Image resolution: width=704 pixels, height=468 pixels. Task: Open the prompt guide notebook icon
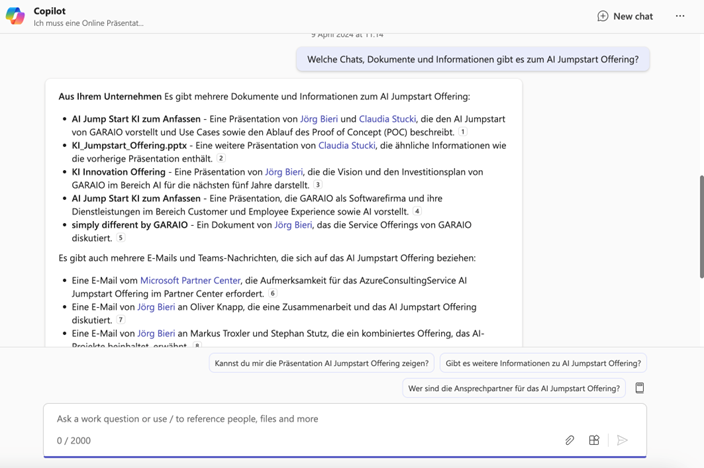pos(640,388)
